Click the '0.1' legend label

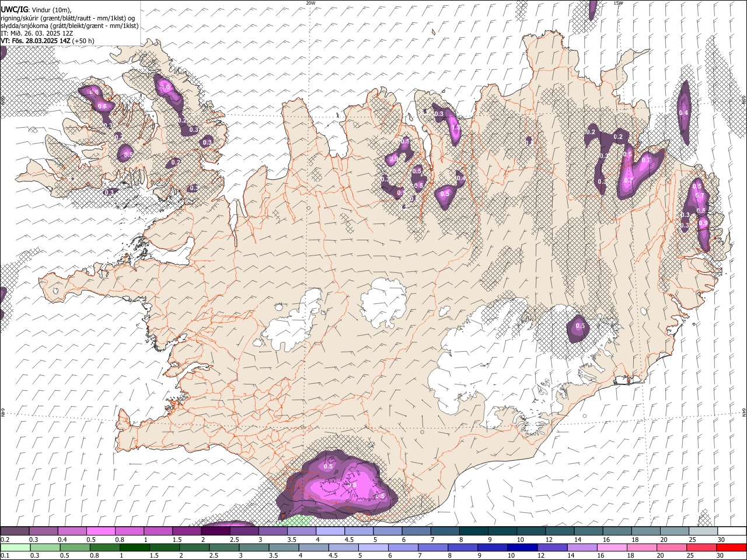click(x=4, y=556)
